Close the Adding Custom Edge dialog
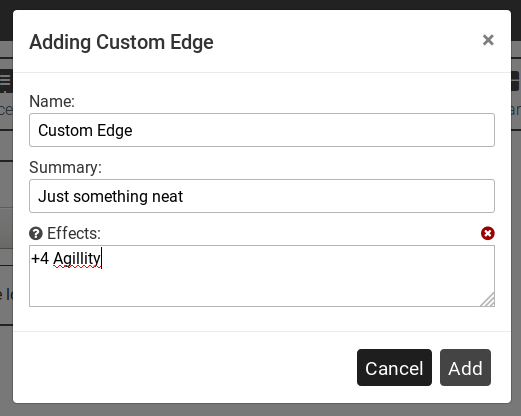The width and height of the screenshot is (521, 416). pos(488,40)
